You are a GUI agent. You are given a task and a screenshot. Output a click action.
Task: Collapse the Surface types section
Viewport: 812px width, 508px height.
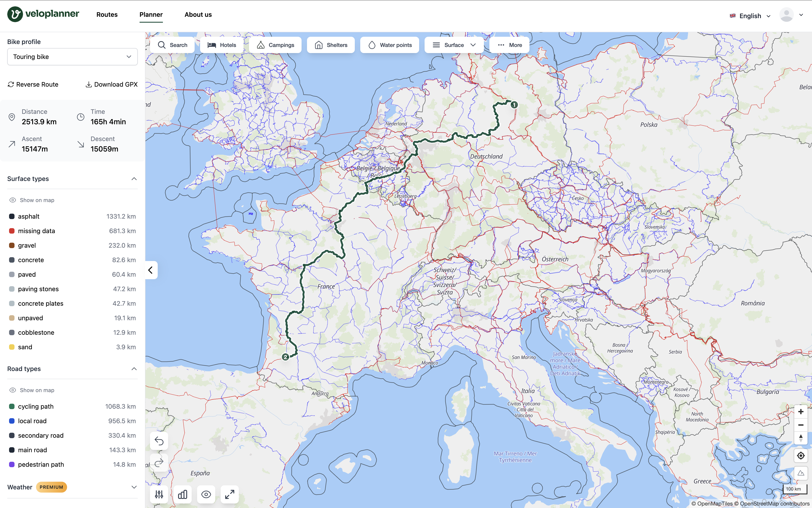[x=134, y=179]
